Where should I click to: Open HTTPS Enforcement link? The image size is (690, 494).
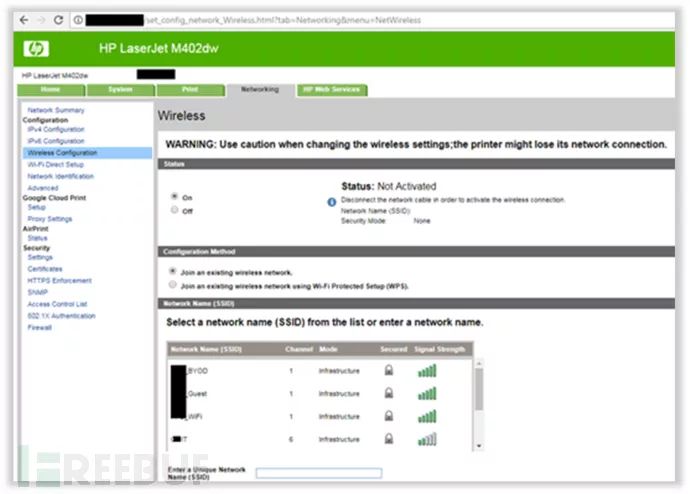[60, 281]
